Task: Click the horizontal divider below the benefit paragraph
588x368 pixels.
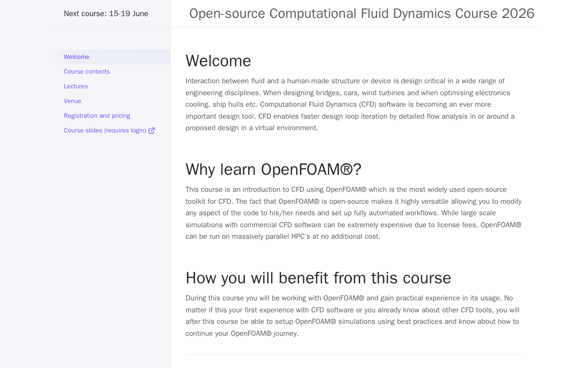Action: [x=354, y=354]
